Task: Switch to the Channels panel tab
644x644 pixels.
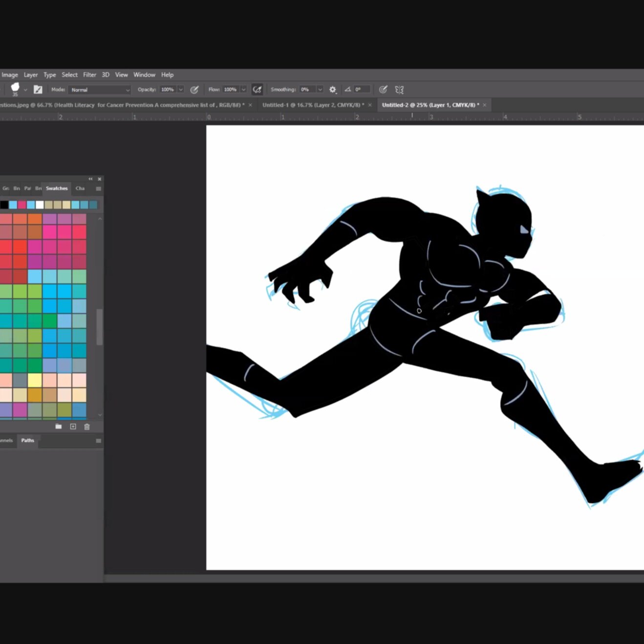Action: [6, 440]
